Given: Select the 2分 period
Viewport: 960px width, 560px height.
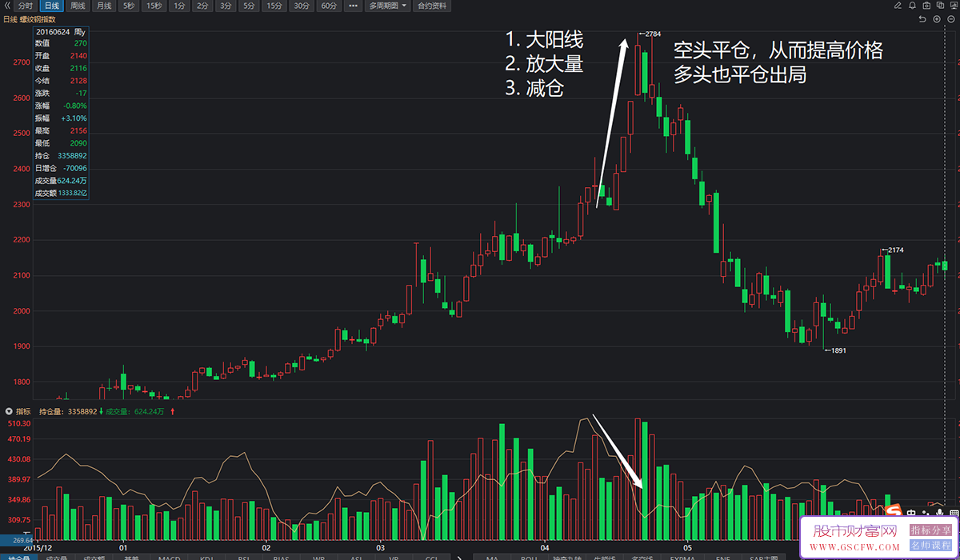Looking at the screenshot, I should (203, 6).
